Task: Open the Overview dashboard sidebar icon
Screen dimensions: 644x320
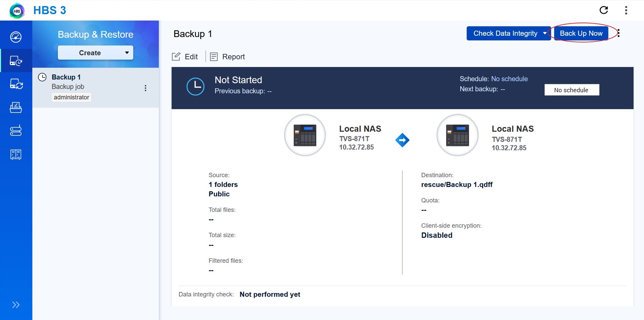Action: pyautogui.click(x=16, y=37)
